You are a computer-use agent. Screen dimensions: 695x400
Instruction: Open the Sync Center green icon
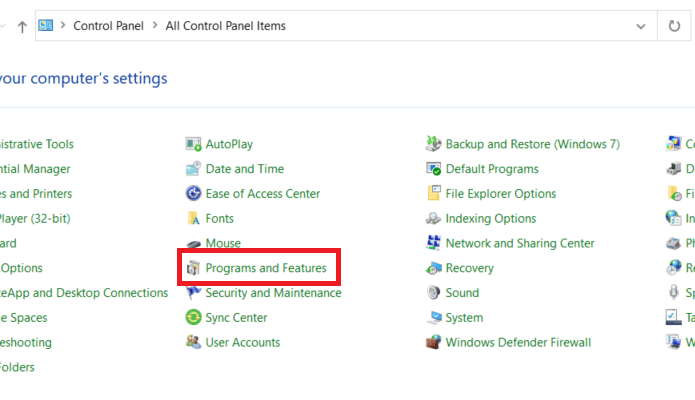(x=193, y=318)
